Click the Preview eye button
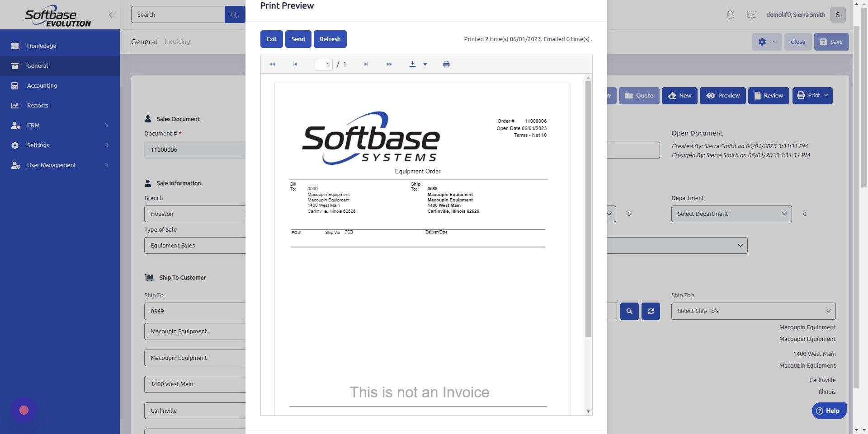The height and width of the screenshot is (434, 868). coord(722,95)
